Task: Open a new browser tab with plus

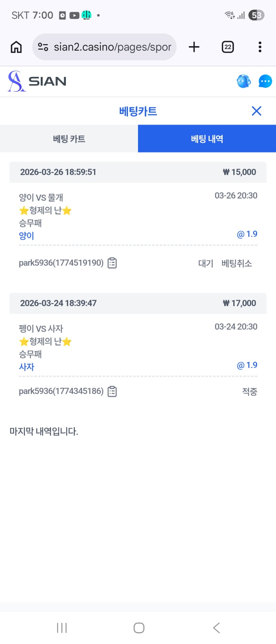Action: (x=194, y=47)
